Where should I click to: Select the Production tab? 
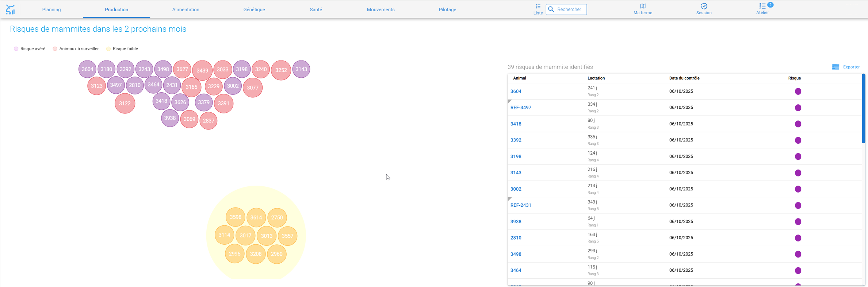116,9
